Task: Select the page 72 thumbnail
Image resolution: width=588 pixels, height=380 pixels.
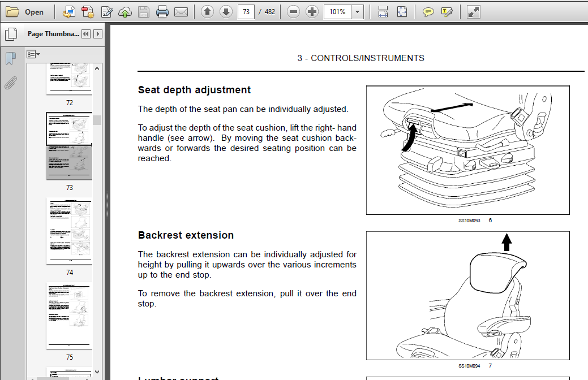Action: point(70,79)
